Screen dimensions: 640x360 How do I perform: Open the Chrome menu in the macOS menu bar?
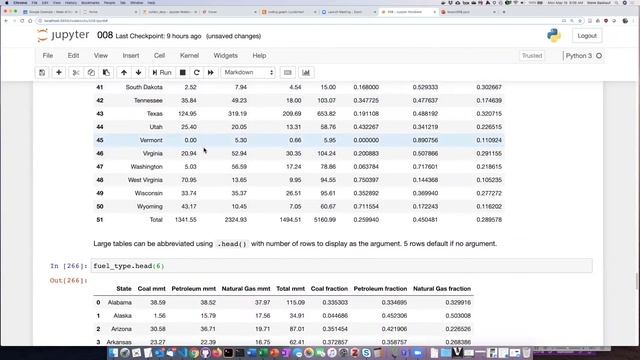pos(20,2)
